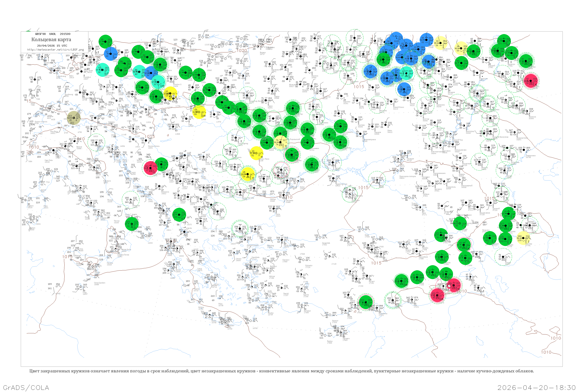Click the GrADS/COLA label
The height and width of the screenshot is (392, 588).
tap(26, 387)
